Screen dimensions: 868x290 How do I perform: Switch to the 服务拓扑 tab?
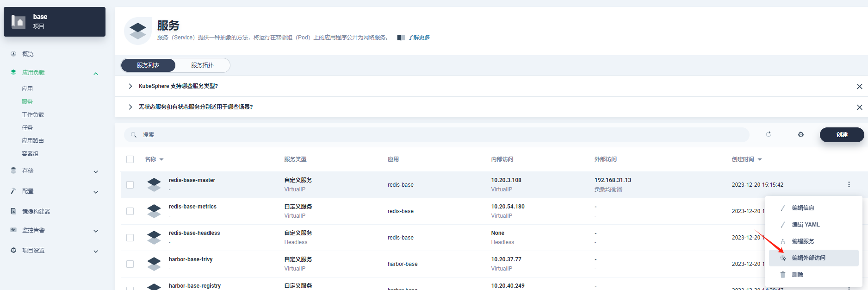pyautogui.click(x=202, y=65)
